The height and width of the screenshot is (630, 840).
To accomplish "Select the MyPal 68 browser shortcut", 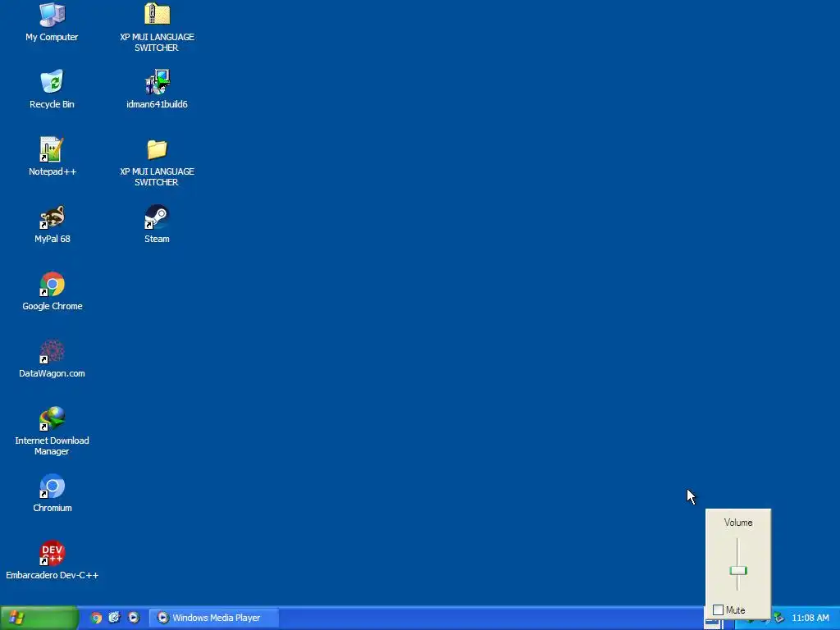I will click(52, 225).
